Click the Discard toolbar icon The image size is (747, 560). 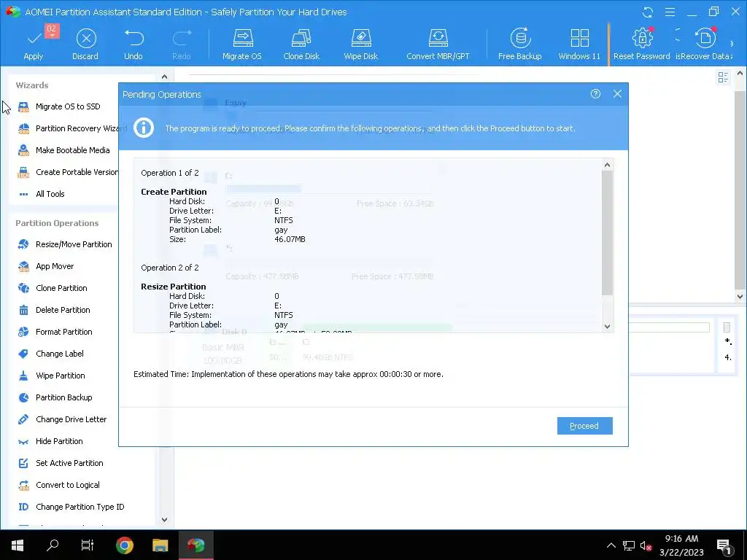tap(85, 44)
